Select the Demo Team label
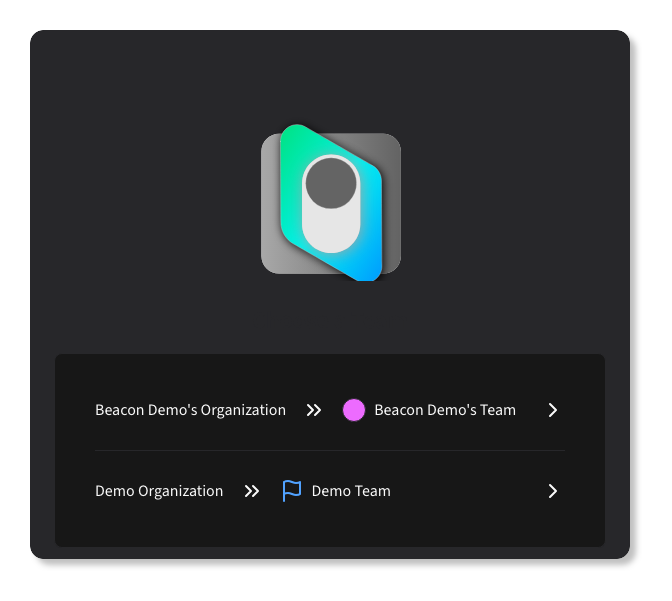Image resolution: width=672 pixels, height=601 pixels. (351, 491)
